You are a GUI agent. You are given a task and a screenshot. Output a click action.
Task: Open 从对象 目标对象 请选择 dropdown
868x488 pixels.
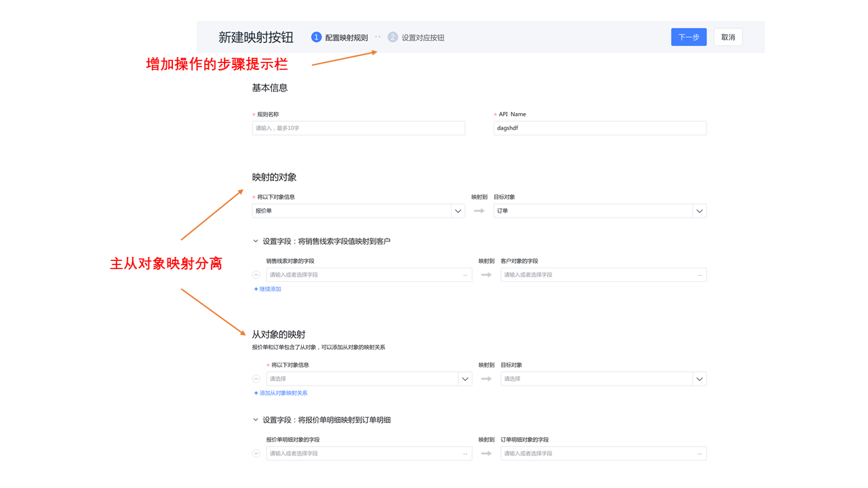pos(604,379)
